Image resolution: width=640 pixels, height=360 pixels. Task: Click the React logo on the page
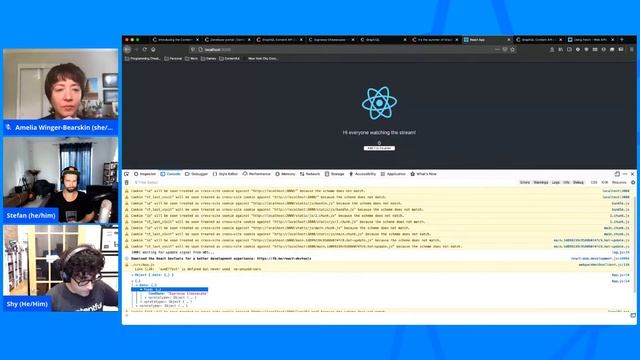(x=379, y=103)
